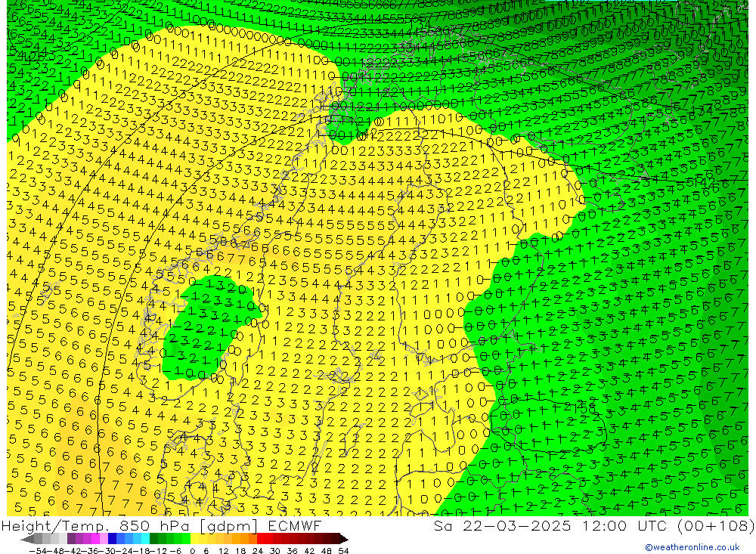The width and height of the screenshot is (756, 554).
Task: Click the grey left arrow of colour bar
Action: tap(27, 540)
